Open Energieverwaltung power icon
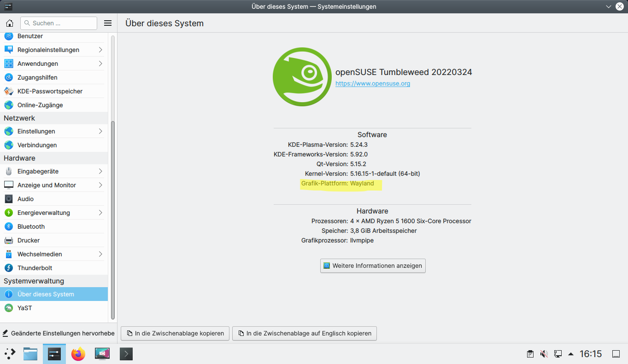The width and height of the screenshot is (628, 364). (x=9, y=213)
